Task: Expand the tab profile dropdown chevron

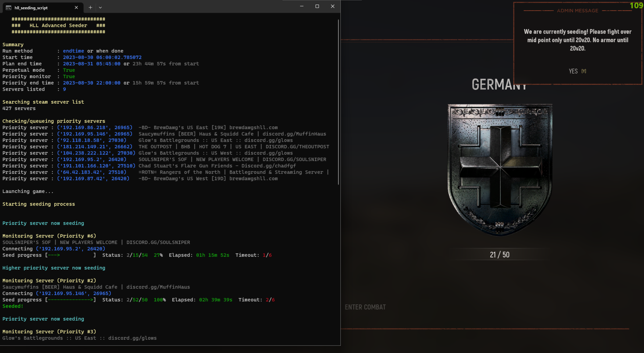Action: coord(100,8)
